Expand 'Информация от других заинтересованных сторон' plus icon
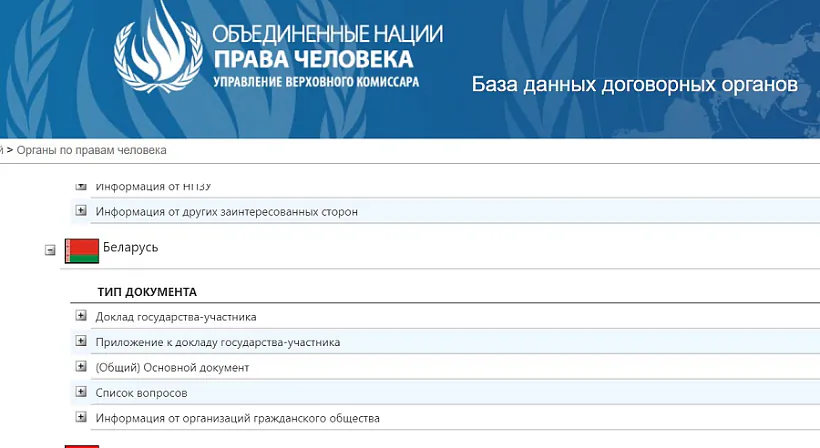Viewport: 820px width, 448px height. 81,211
